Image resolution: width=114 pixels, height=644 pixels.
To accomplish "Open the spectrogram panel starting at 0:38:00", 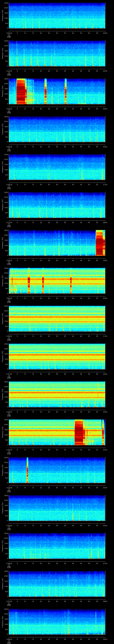I will [x=57, y=621].
